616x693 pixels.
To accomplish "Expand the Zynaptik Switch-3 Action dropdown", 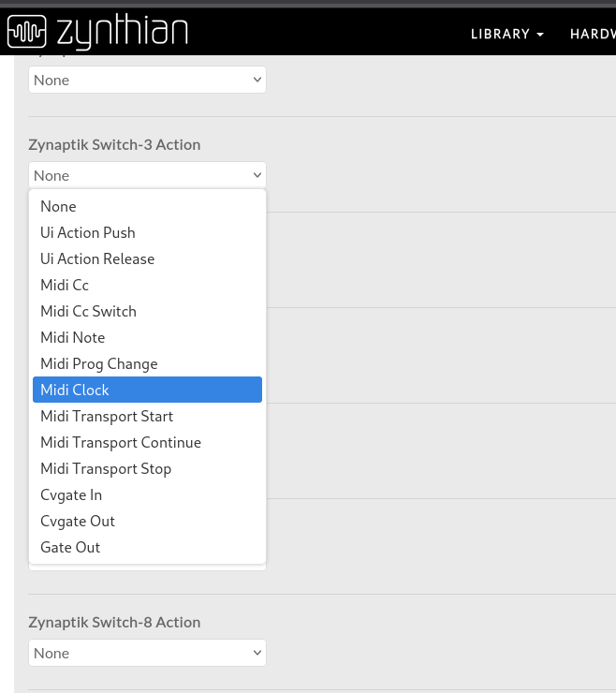I will click(147, 175).
